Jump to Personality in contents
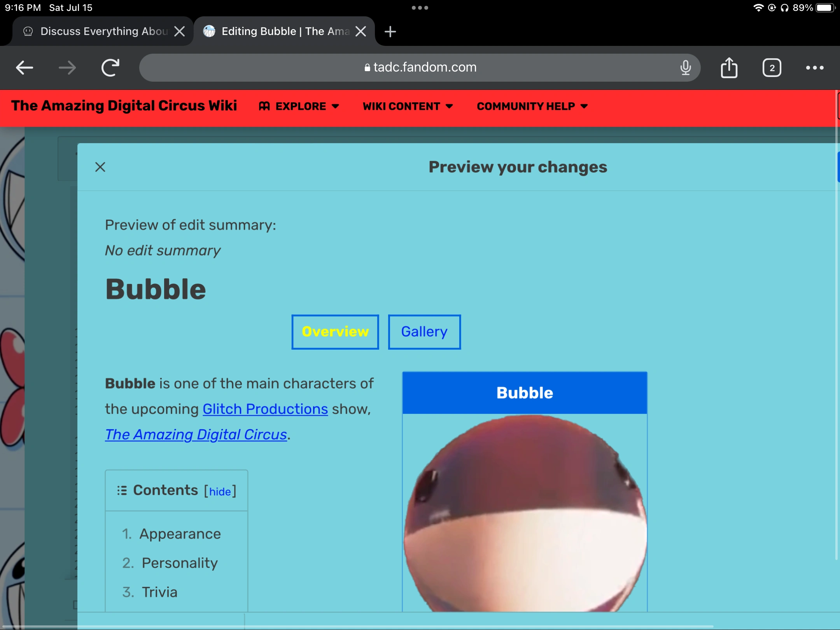 click(x=179, y=563)
